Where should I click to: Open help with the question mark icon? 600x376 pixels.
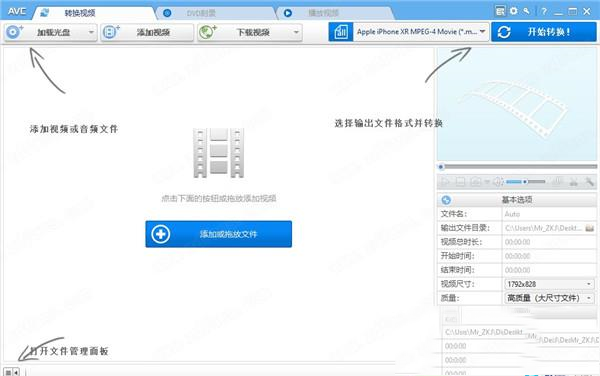(544, 11)
